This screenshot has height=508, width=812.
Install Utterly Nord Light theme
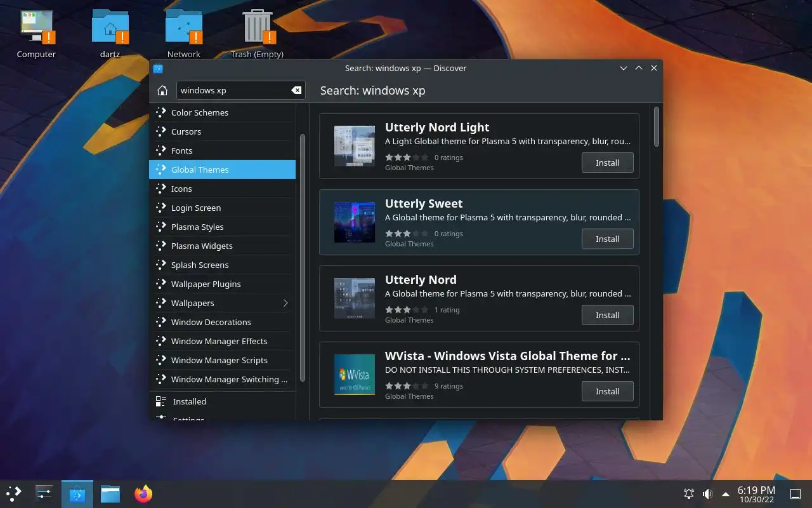(607, 163)
